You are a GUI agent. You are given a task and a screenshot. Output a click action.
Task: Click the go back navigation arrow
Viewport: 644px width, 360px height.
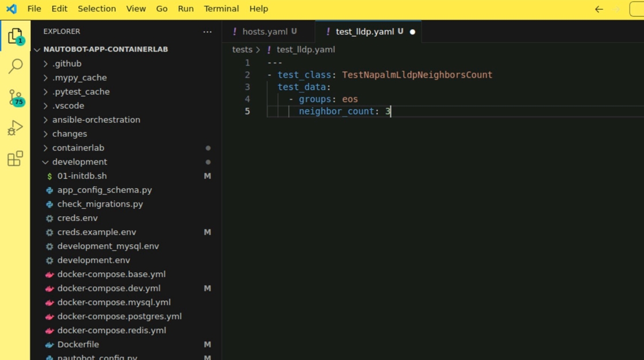tap(599, 9)
